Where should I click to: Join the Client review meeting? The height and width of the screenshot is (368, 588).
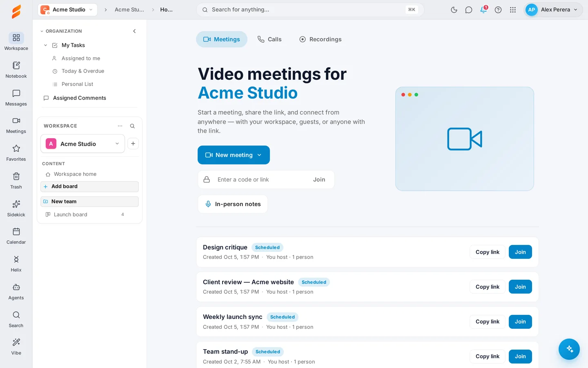click(520, 287)
